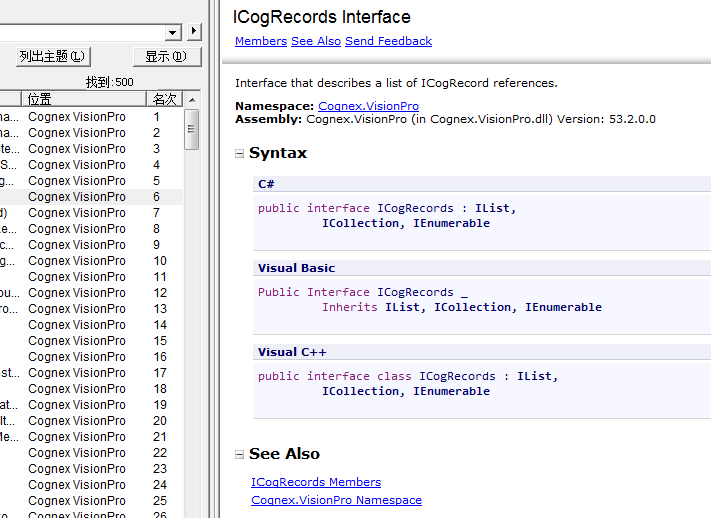Screen dimensions: 711x518
Task: Open the search query dropdown arrow
Action: [x=172, y=32]
